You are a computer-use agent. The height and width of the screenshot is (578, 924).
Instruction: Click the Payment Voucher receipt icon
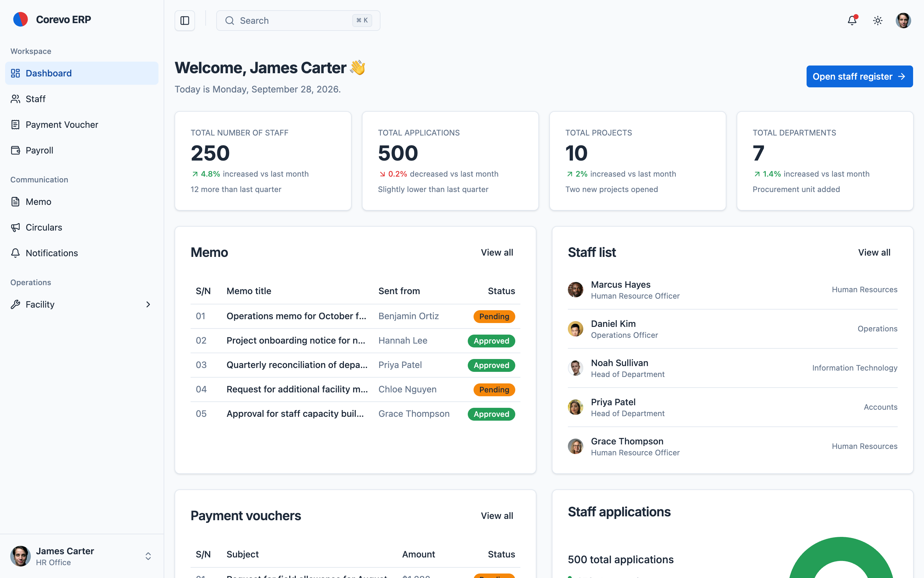point(15,125)
